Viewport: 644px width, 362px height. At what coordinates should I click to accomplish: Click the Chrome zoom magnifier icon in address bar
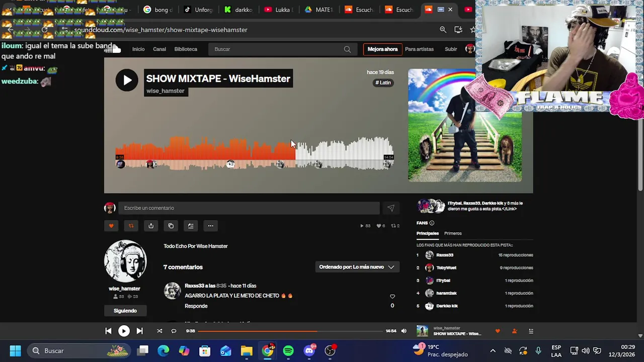tap(443, 30)
